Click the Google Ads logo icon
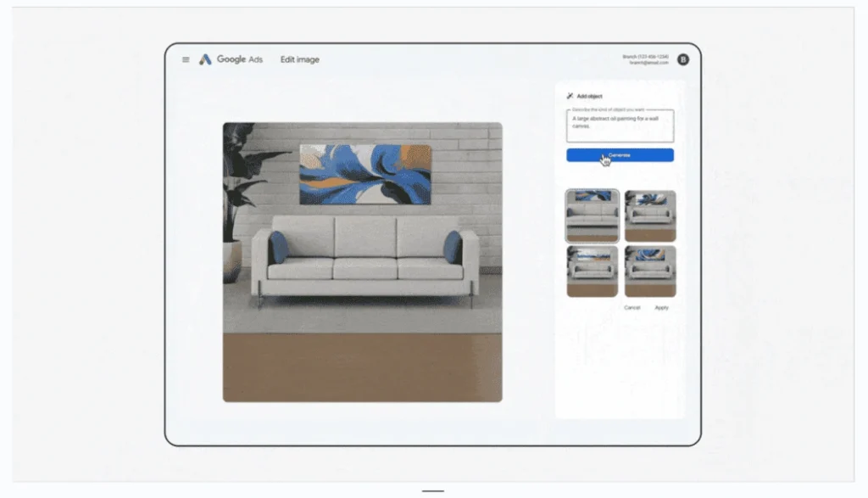 (x=205, y=59)
